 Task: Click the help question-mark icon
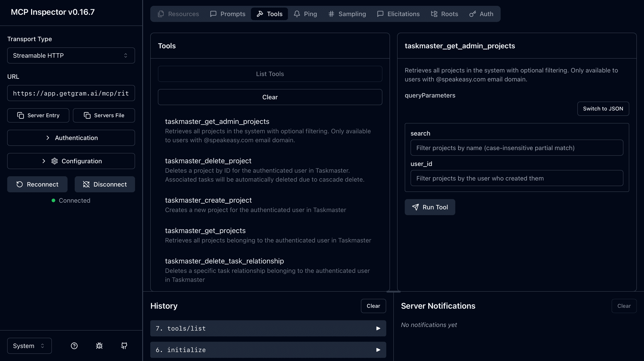74,346
